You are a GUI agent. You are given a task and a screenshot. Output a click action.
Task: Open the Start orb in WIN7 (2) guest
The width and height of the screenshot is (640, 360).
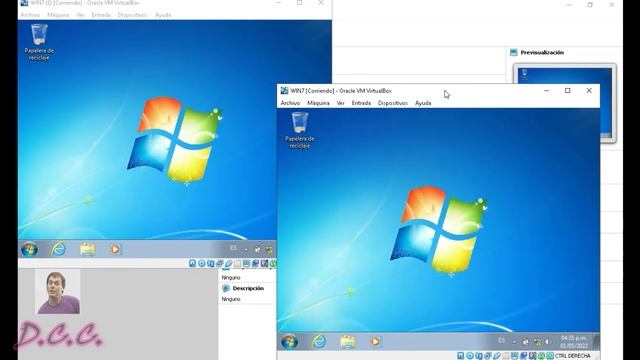pos(29,249)
